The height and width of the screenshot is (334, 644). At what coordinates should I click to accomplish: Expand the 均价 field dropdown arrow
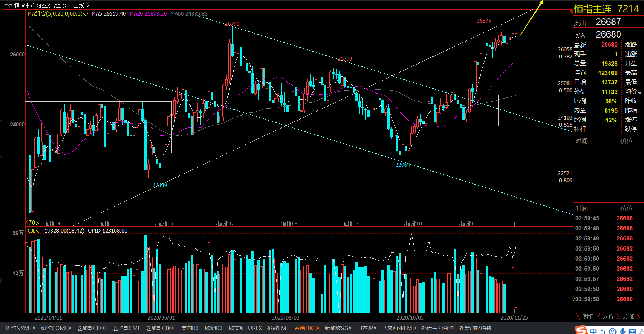click(x=640, y=93)
